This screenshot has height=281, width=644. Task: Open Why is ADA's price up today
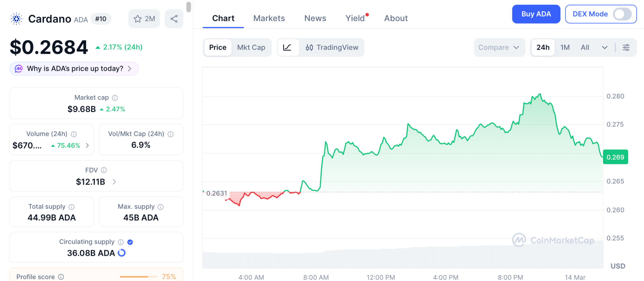pyautogui.click(x=74, y=69)
